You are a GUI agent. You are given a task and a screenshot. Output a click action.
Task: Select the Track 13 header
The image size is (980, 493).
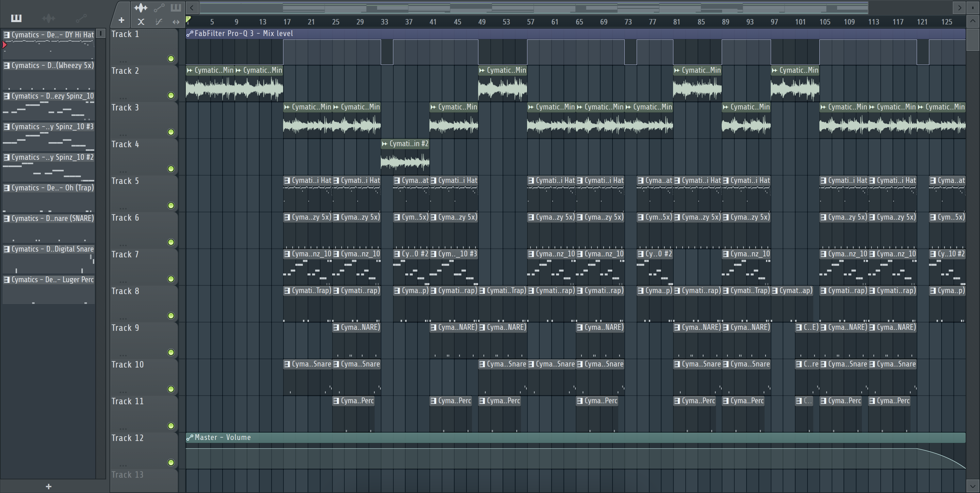click(x=144, y=481)
